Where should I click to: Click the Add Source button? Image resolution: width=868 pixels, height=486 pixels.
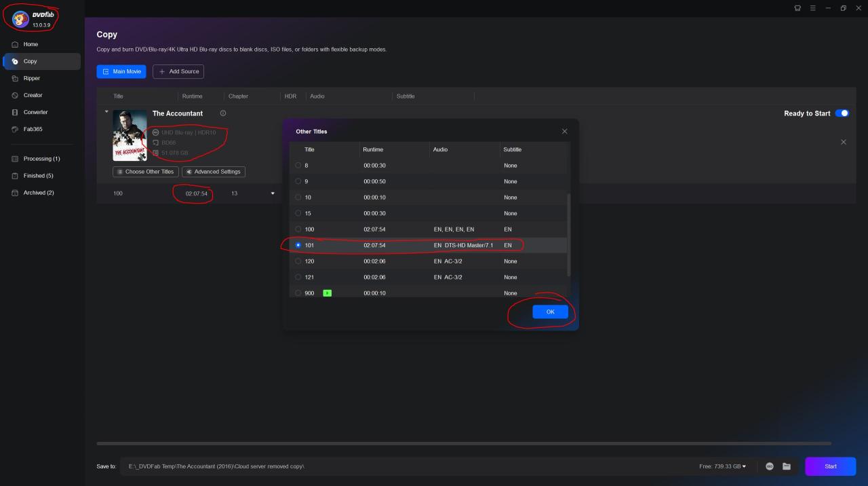[x=178, y=71]
